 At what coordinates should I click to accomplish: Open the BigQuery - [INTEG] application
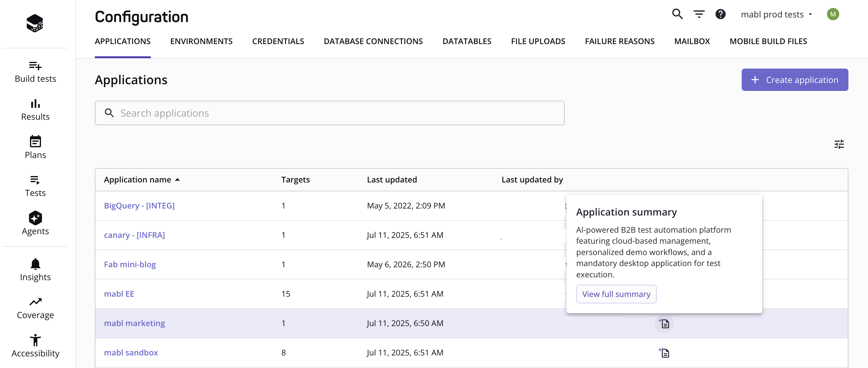click(139, 206)
